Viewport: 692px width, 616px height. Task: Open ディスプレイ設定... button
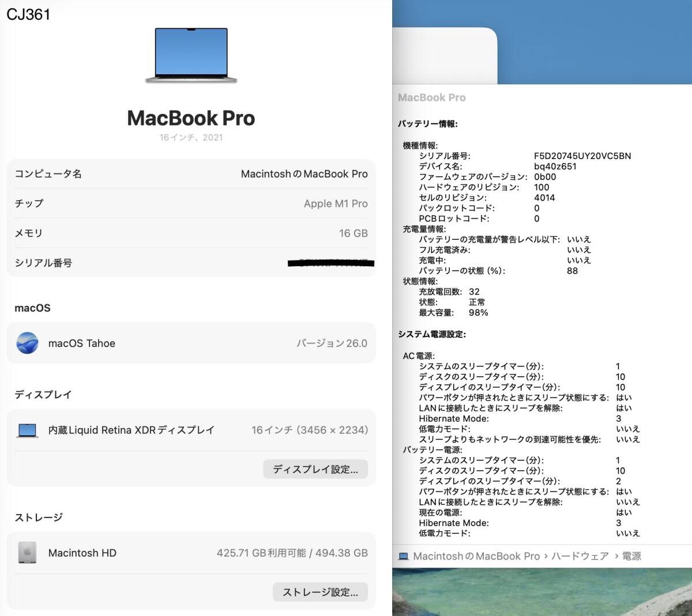click(315, 469)
